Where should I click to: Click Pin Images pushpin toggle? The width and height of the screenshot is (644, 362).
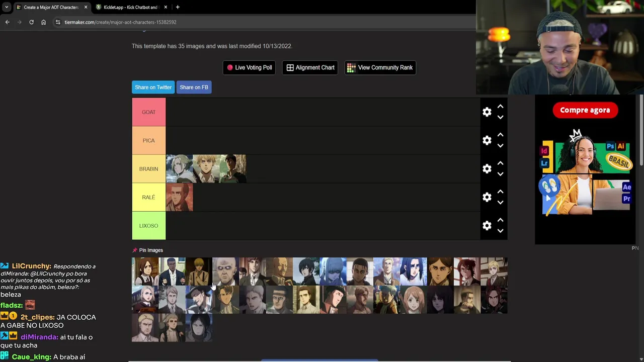click(135, 250)
